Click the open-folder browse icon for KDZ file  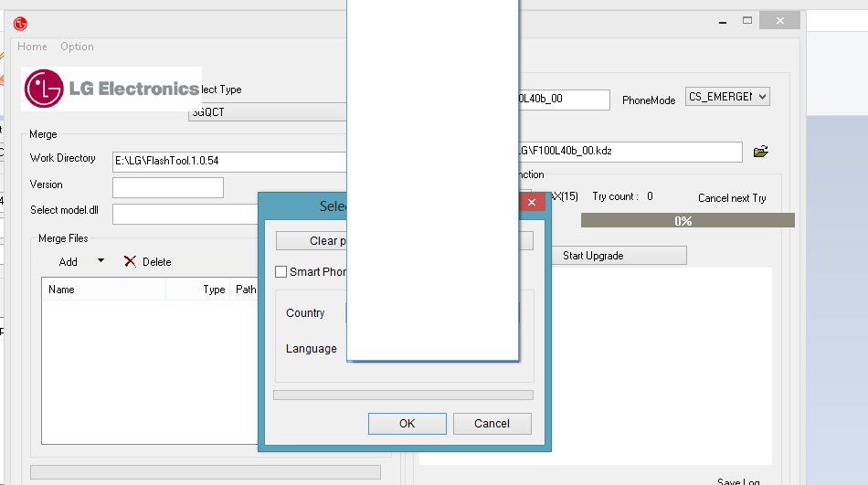pyautogui.click(x=761, y=151)
